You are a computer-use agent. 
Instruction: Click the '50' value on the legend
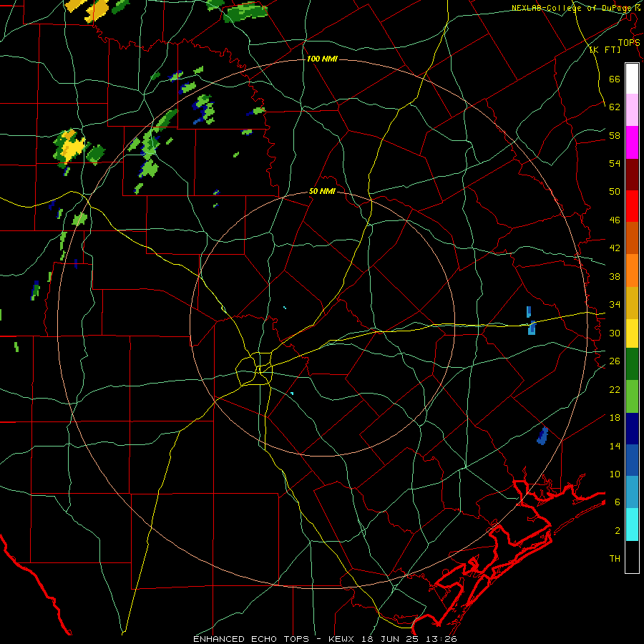click(615, 192)
